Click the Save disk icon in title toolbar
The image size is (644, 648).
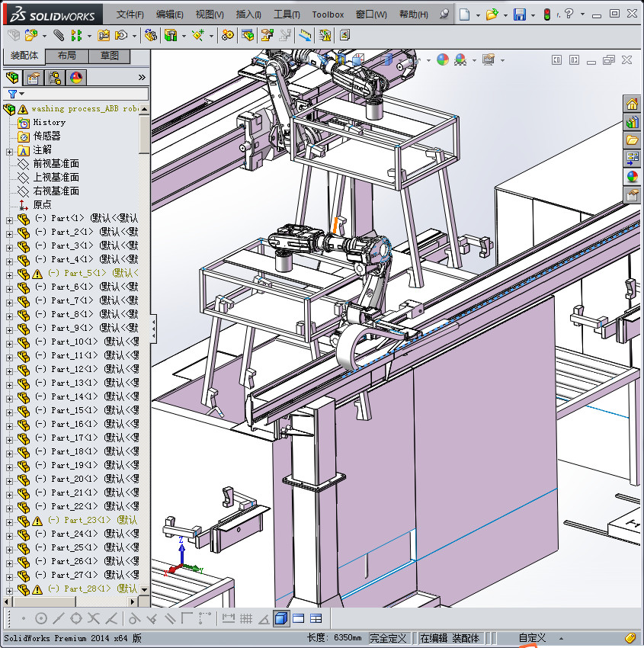tap(519, 14)
